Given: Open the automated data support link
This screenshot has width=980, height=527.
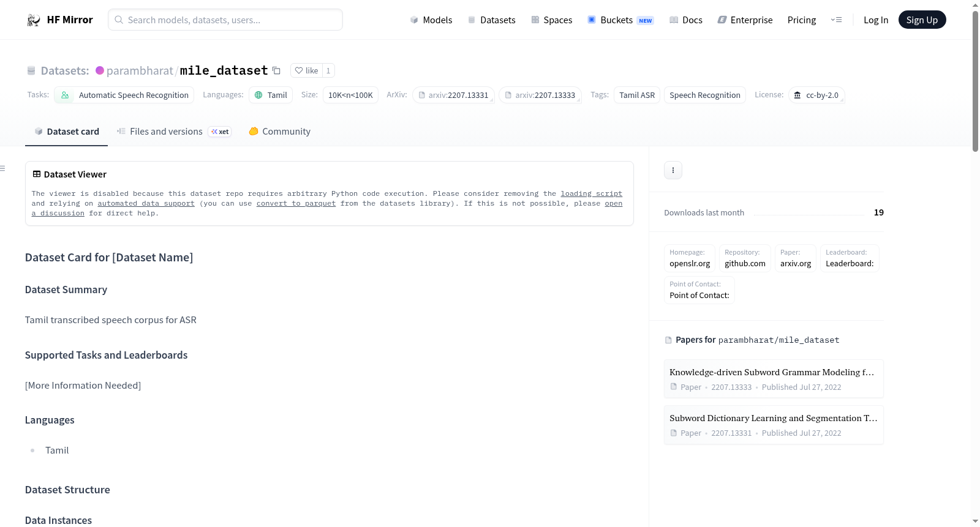Looking at the screenshot, I should click(x=146, y=203).
